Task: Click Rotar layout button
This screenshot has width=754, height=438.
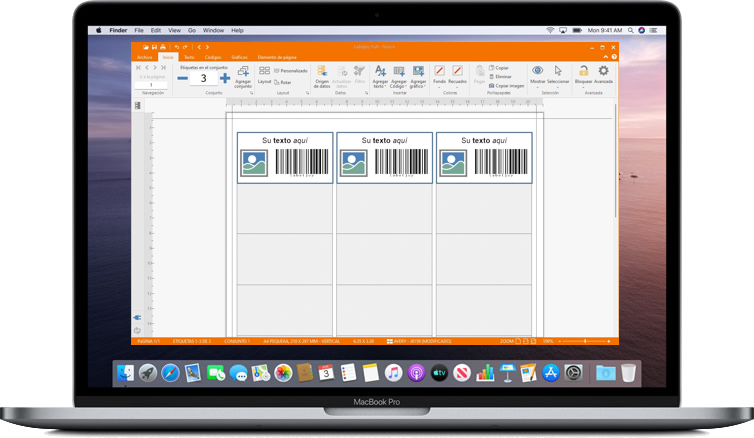Action: tap(283, 82)
